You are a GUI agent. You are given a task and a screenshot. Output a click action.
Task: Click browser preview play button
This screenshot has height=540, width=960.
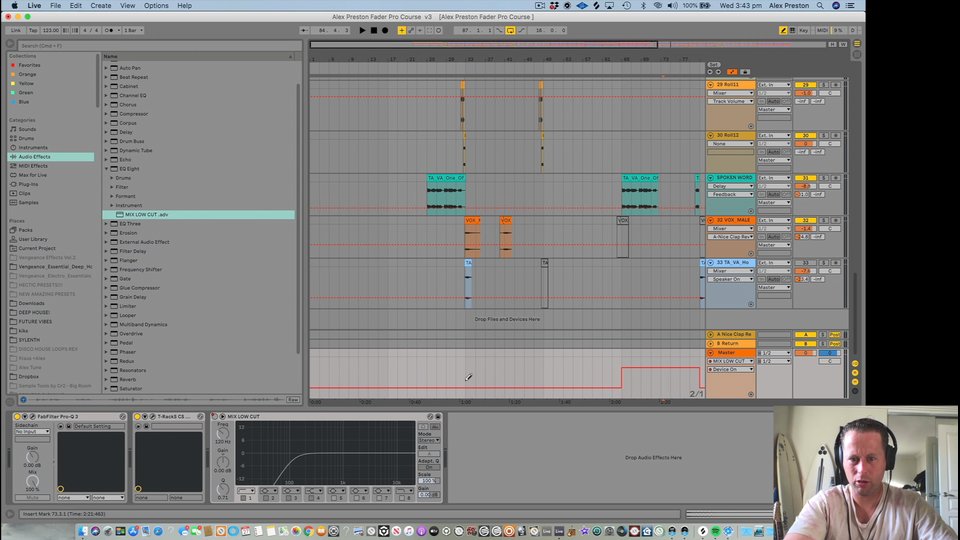pos(23,400)
